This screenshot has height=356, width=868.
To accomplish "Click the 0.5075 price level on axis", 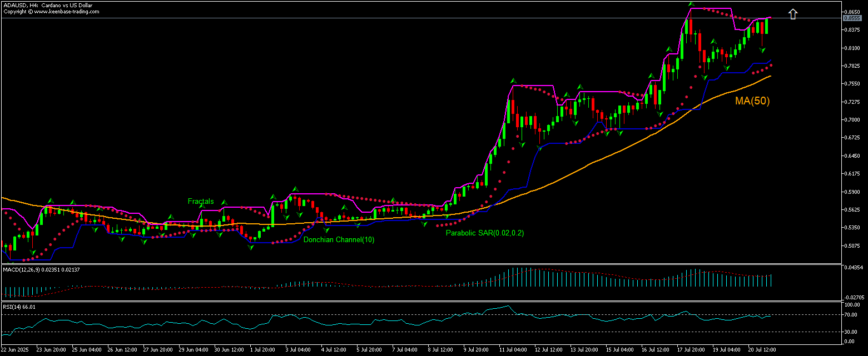I will 852,246.
